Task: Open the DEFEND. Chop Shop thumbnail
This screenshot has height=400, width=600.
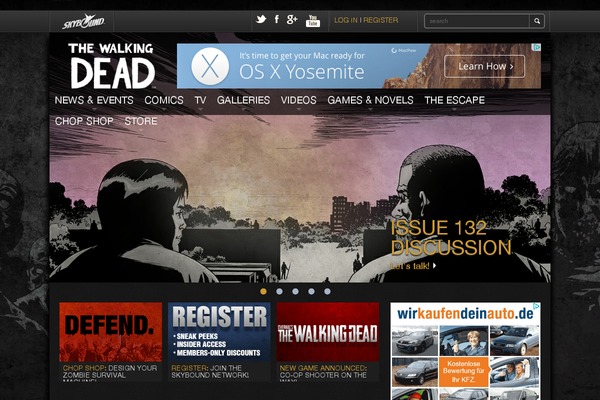Action: [x=111, y=332]
